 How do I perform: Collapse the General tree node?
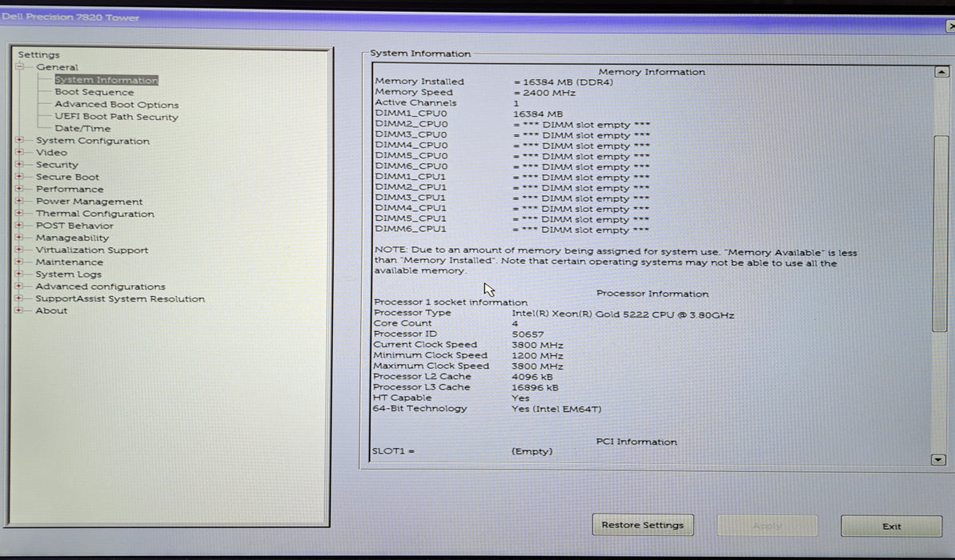(x=19, y=67)
